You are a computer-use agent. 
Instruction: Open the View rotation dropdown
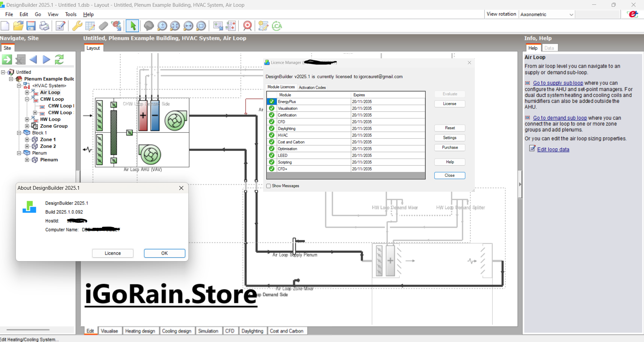[570, 14]
